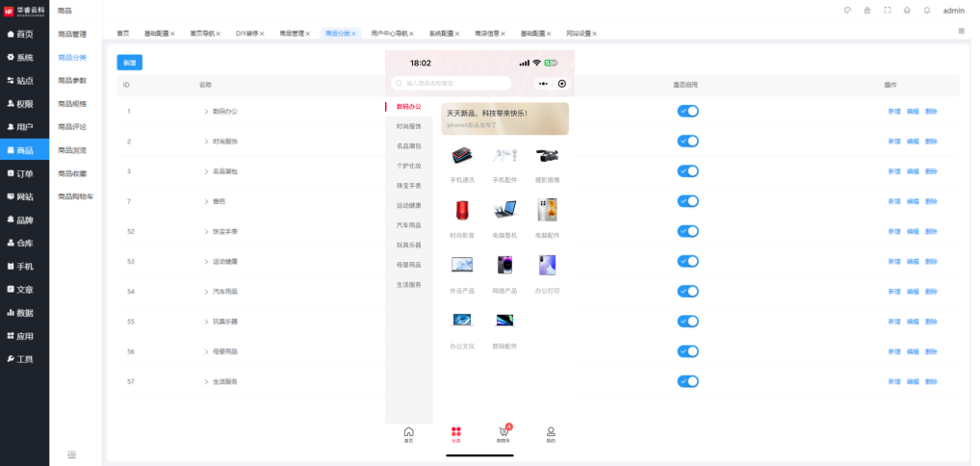The width and height of the screenshot is (980, 466).
Task: Click the blue 新增 button above the table
Action: 129,63
